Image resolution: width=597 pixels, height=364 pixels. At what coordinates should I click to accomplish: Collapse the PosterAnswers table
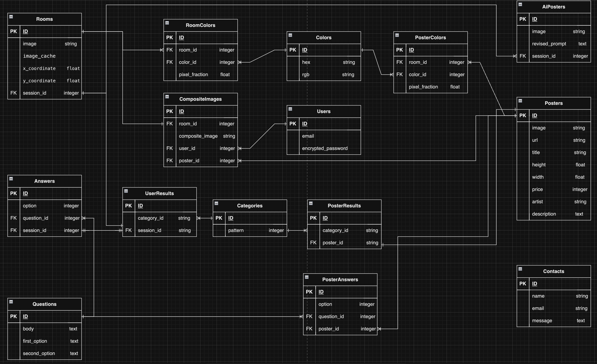[307, 277]
